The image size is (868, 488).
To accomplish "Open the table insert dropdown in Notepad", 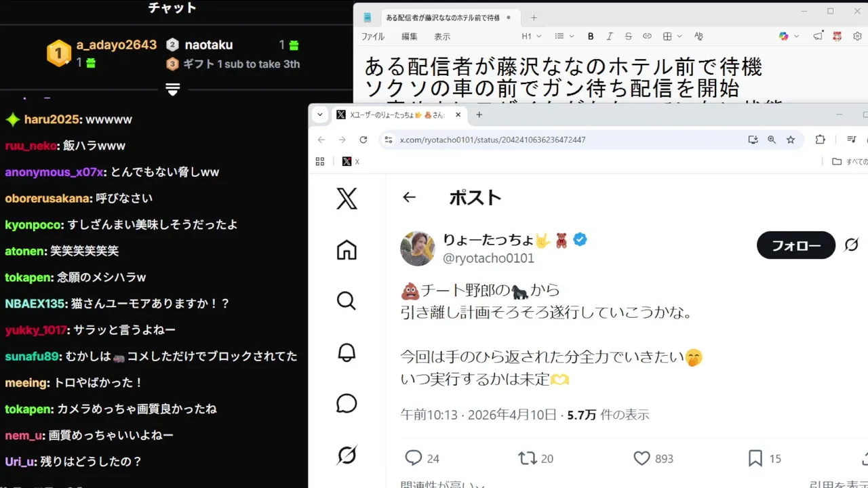I will click(x=672, y=37).
